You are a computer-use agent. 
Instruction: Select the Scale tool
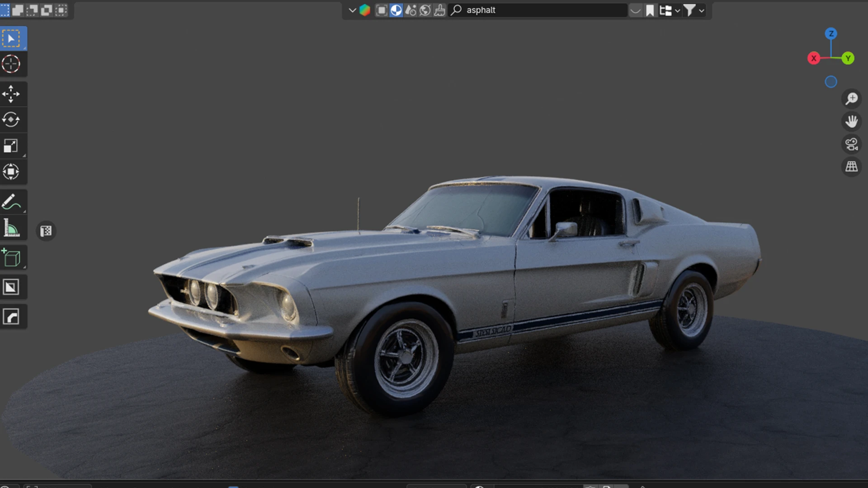click(11, 145)
